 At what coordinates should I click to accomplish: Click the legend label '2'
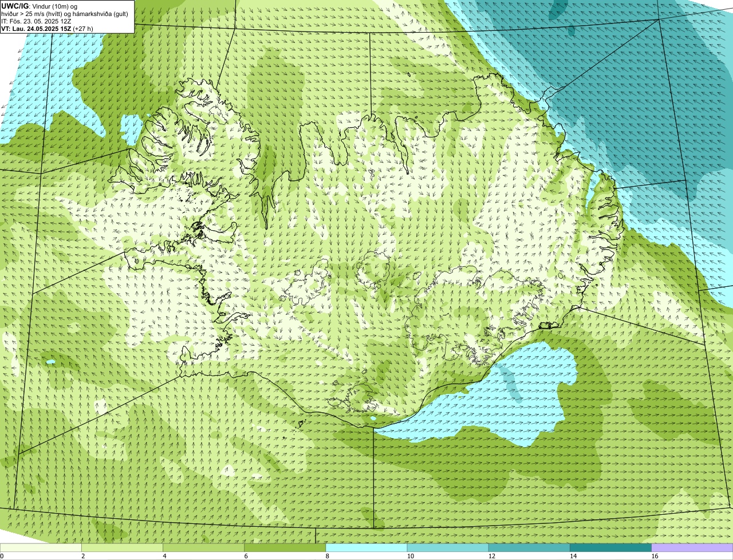[x=83, y=556]
